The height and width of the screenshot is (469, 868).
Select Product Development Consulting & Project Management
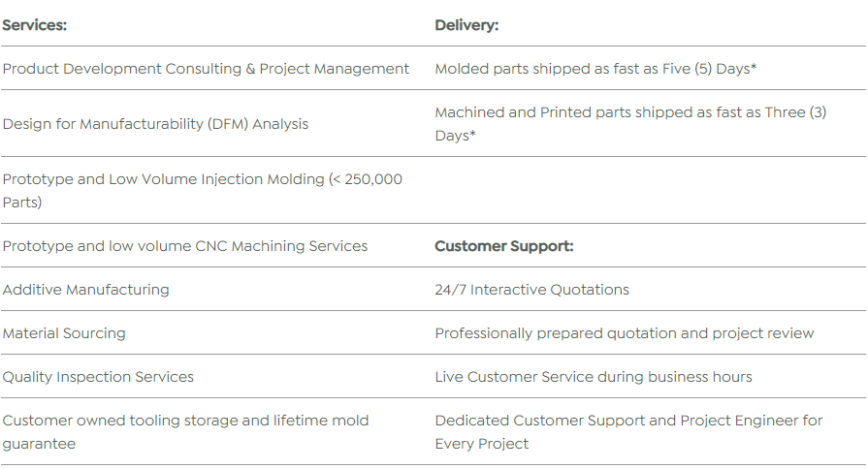(206, 69)
